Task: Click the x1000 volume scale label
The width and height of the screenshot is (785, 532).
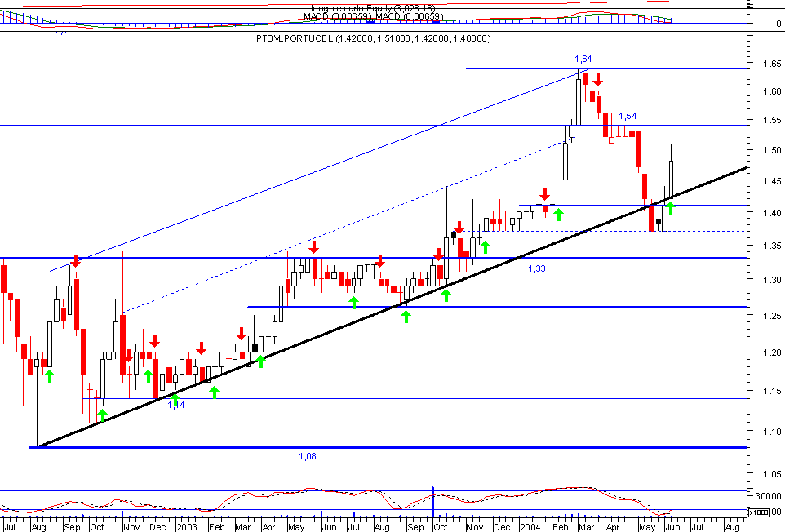Action: (758, 512)
